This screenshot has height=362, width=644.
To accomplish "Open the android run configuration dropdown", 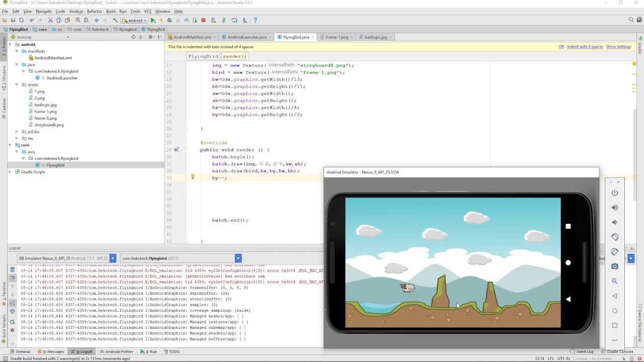I will [x=134, y=20].
